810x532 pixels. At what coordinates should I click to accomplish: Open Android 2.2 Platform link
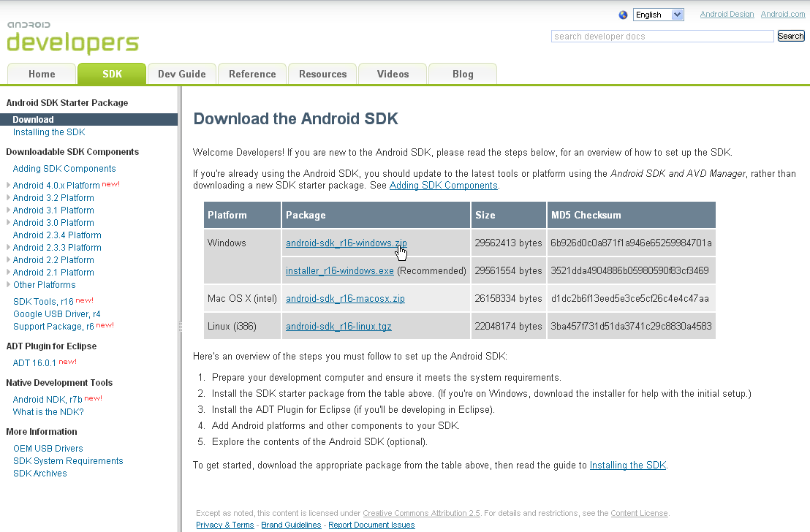point(53,260)
